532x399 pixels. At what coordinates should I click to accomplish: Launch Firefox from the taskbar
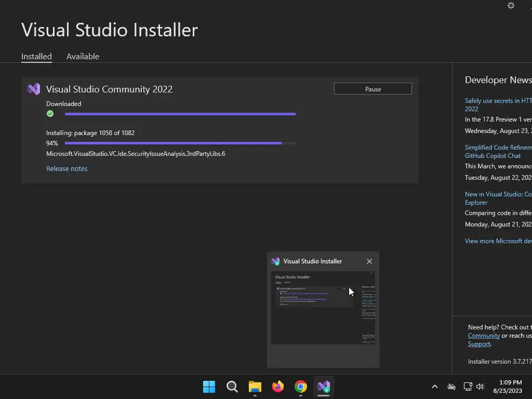pyautogui.click(x=278, y=387)
